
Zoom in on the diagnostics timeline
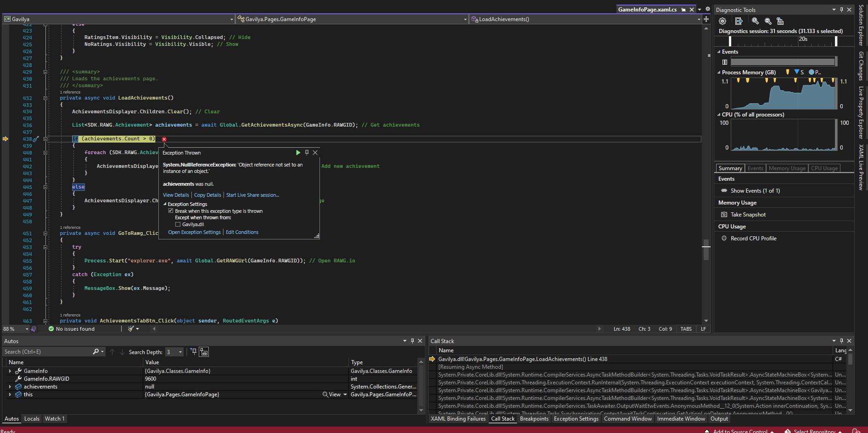pos(755,21)
